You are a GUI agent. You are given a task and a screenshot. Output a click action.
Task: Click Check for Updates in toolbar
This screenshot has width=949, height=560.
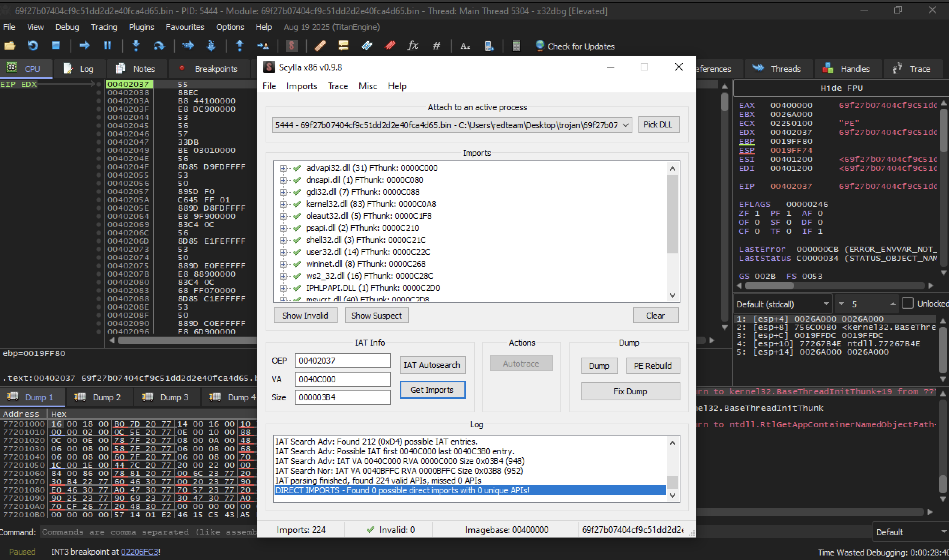click(575, 46)
